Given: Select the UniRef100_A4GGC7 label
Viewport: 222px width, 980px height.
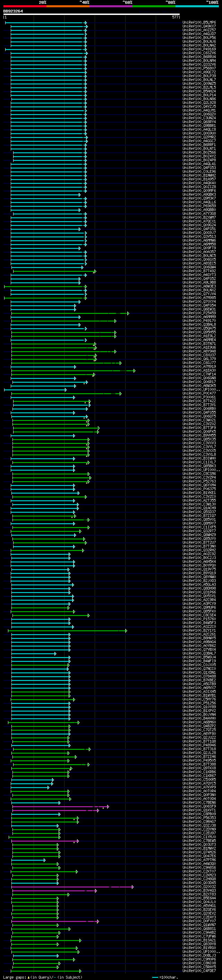Looking at the screenshot, I should pyautogui.click(x=199, y=141).
